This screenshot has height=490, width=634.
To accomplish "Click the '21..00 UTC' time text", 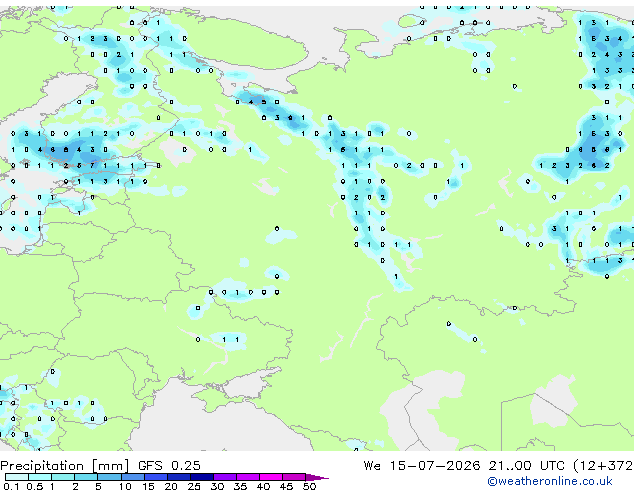I will pos(526,466).
